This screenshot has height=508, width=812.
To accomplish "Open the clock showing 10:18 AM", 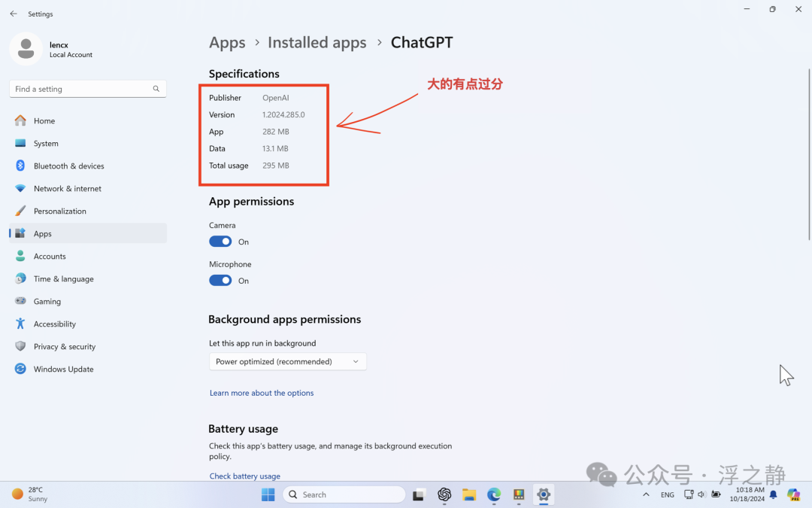I will coord(747,494).
